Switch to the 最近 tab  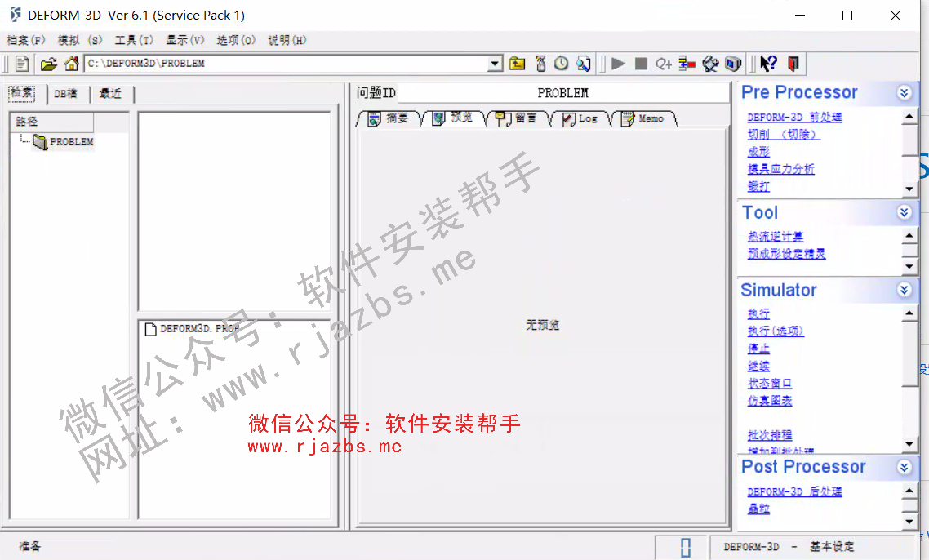(111, 94)
